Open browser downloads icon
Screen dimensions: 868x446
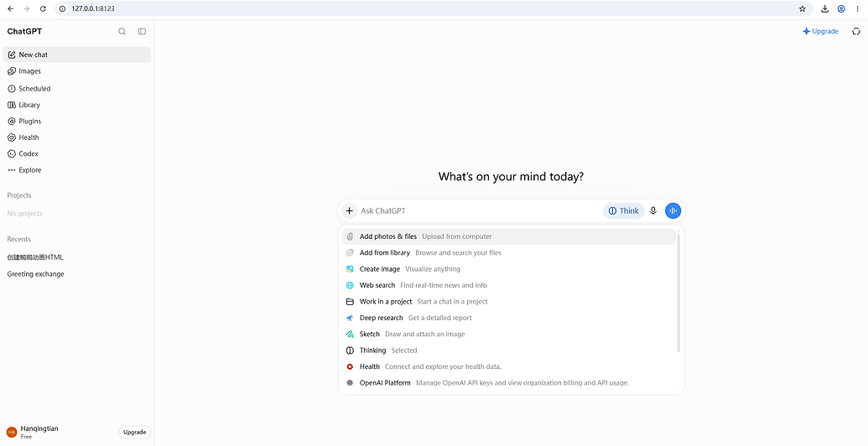tap(825, 9)
